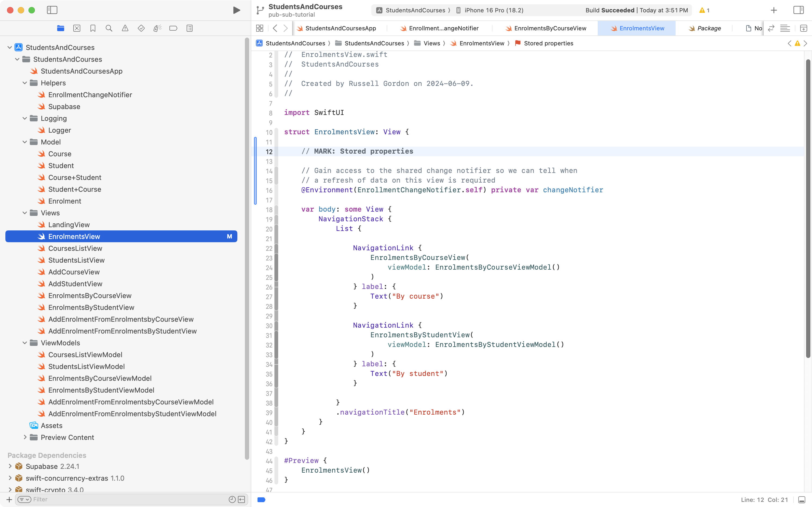
Task: Toggle the right inspector panel
Action: click(798, 10)
